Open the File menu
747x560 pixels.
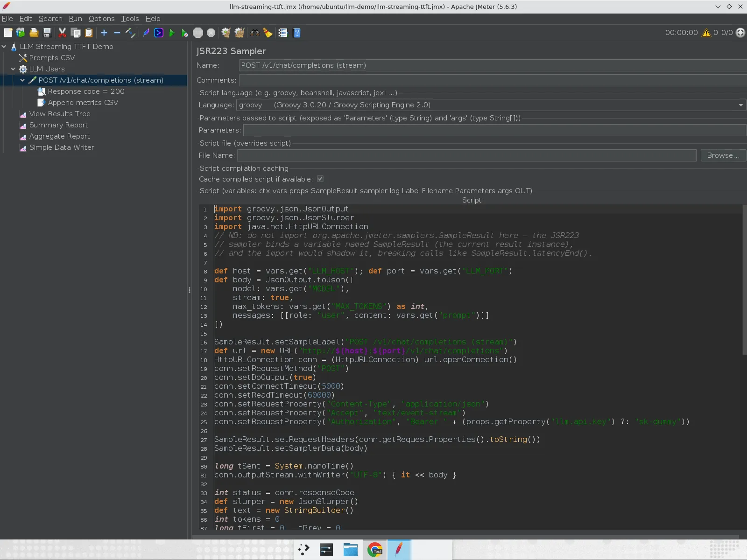click(7, 19)
